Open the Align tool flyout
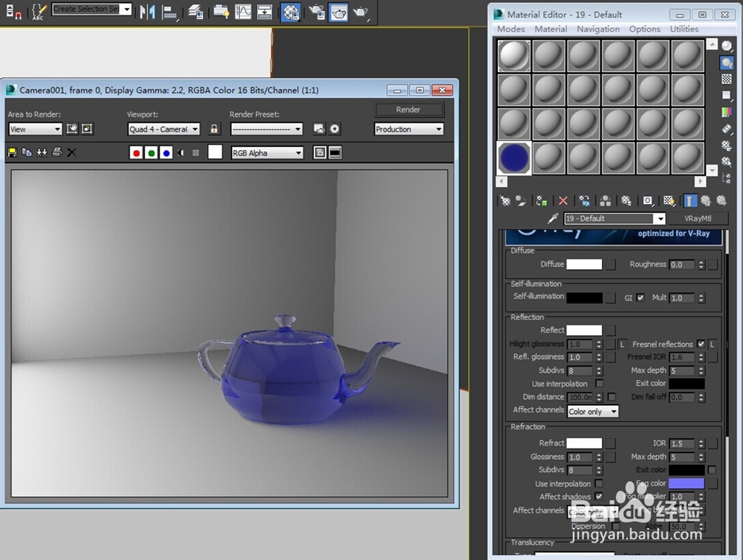743x560 pixels. (169, 12)
